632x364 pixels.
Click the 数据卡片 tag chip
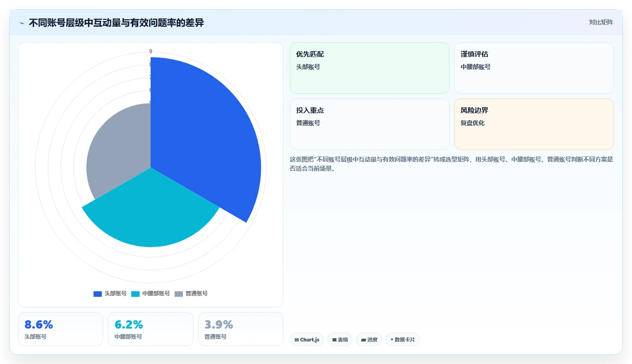403,340
